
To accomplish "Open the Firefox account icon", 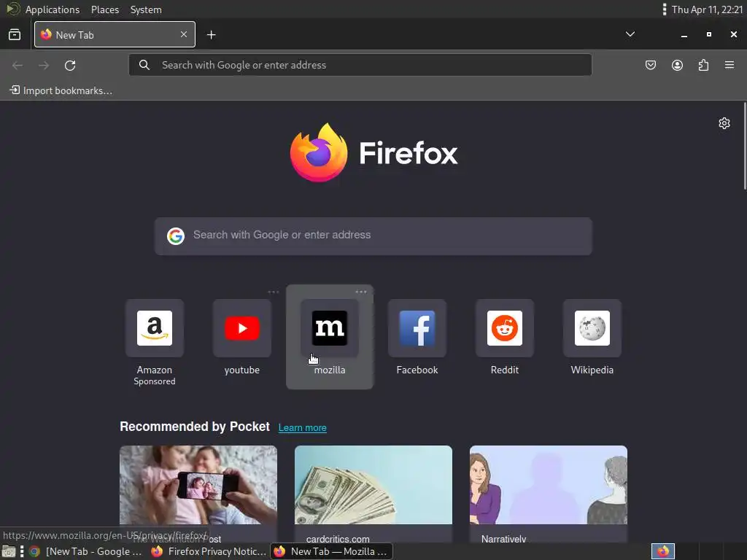I will click(x=677, y=65).
